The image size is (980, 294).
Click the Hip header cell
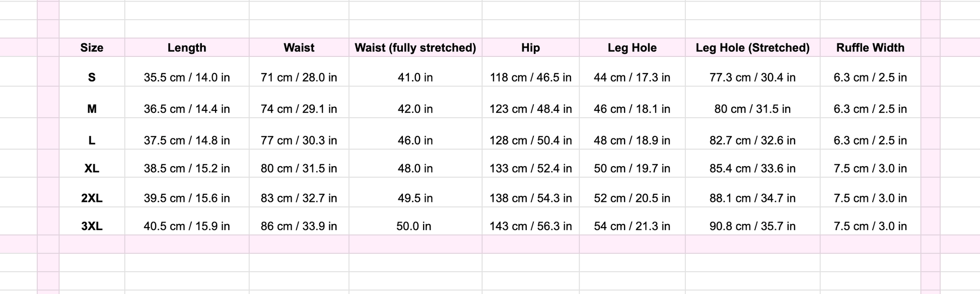(x=530, y=48)
